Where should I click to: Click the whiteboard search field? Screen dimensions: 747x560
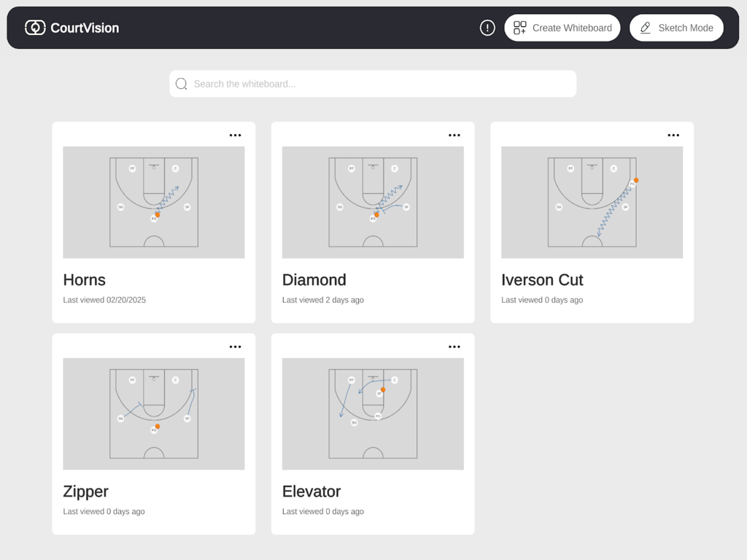[373, 84]
